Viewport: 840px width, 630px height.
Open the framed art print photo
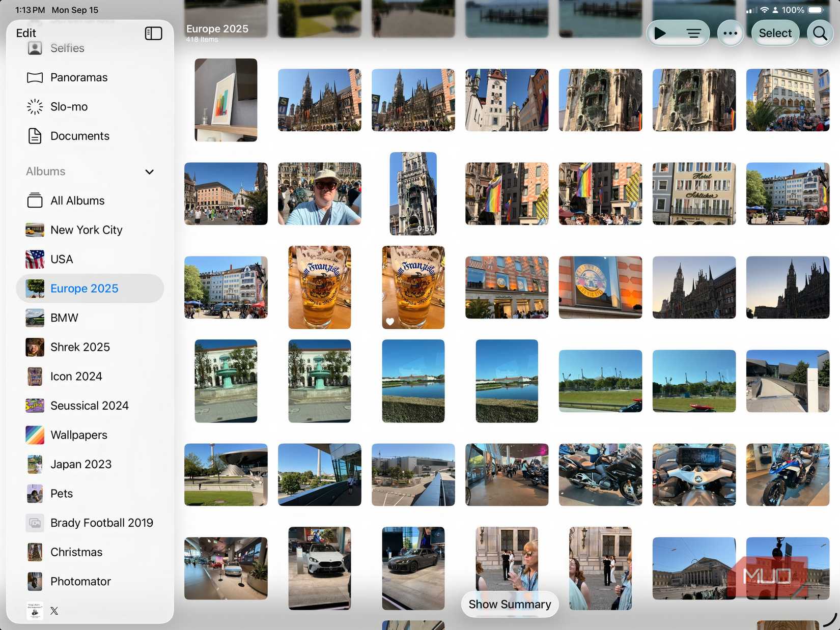point(226,100)
